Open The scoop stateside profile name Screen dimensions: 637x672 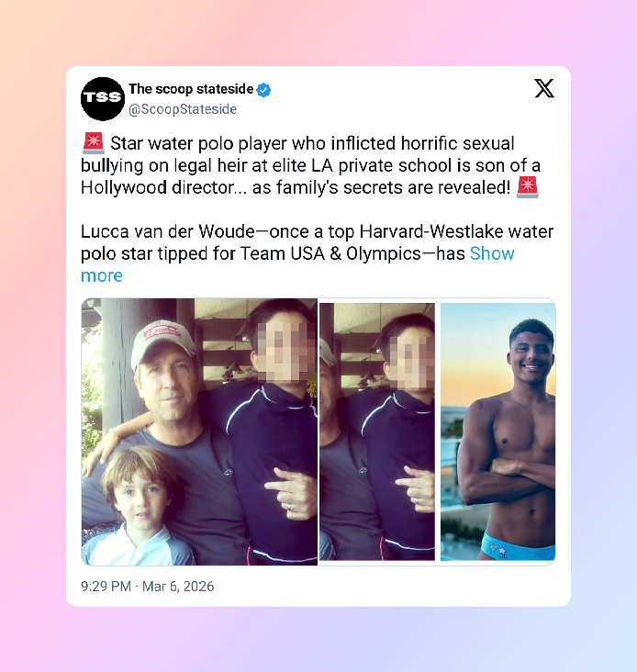pyautogui.click(x=191, y=89)
